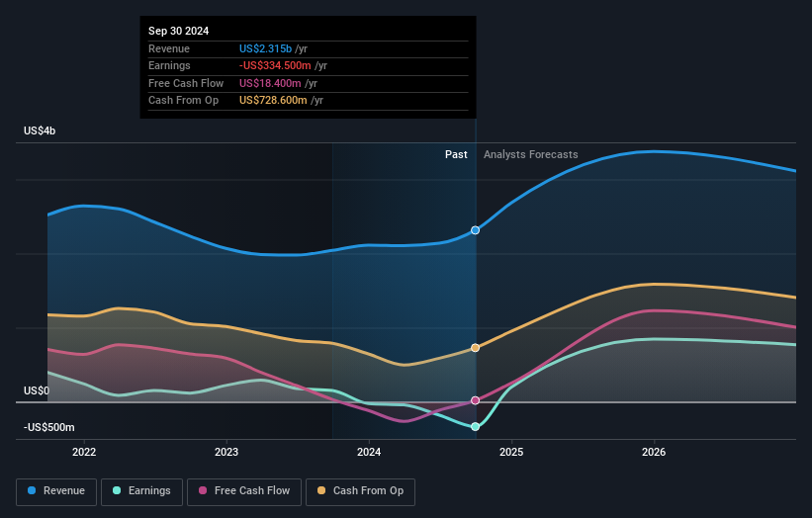Click the US$2.315b revenue value
Screen dimensions: 812x518
pyautogui.click(x=265, y=48)
